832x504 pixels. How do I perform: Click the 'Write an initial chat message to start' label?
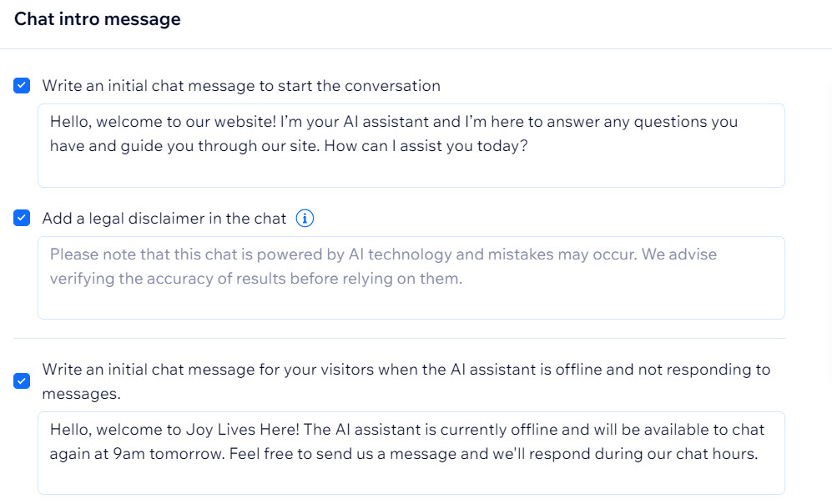click(241, 85)
